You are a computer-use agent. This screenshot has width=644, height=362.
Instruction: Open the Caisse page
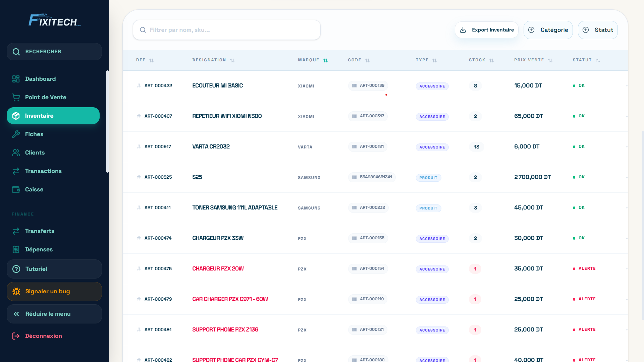click(53, 189)
